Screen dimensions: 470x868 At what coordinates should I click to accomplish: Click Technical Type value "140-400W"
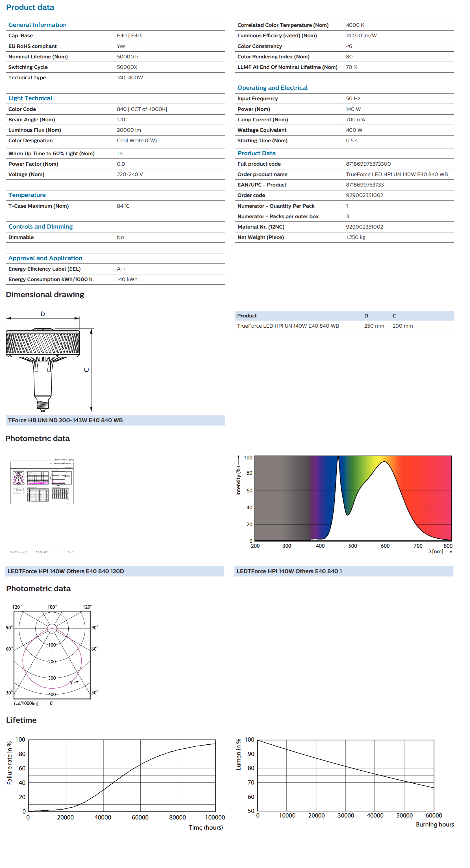pyautogui.click(x=130, y=78)
